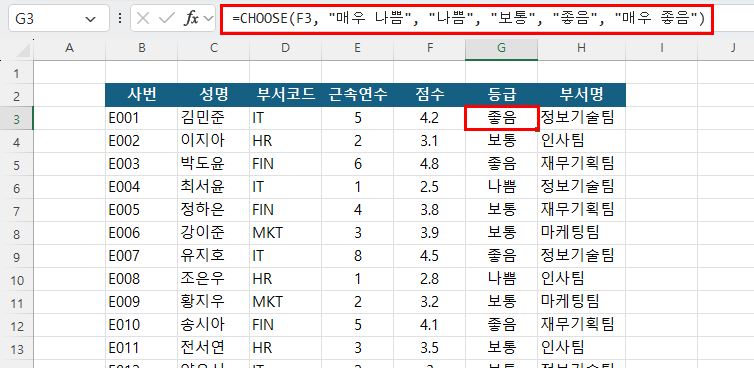Click the formula bar options dots handle
This screenshot has height=368, width=754.
(120, 19)
